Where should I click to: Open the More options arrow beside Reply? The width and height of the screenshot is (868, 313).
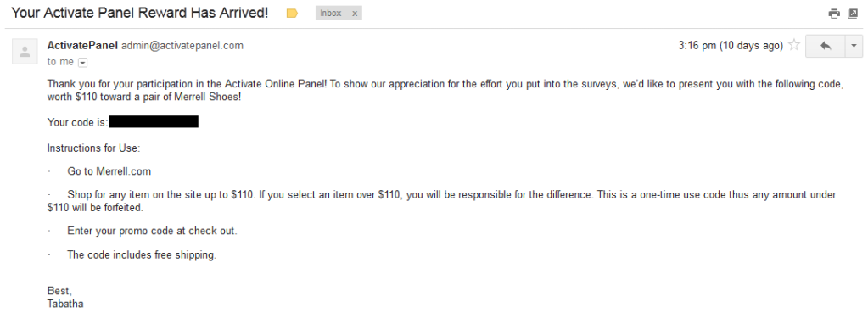(x=854, y=46)
